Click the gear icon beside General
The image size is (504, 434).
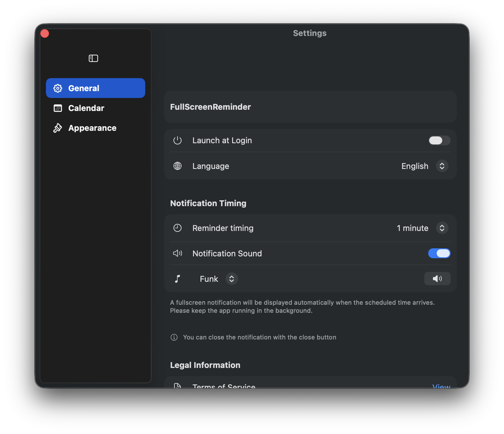point(58,88)
